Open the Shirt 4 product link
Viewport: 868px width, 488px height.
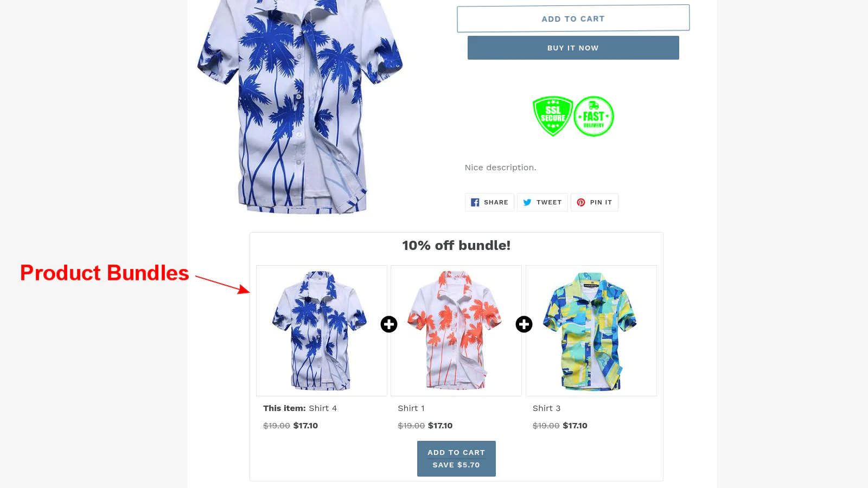[323, 408]
